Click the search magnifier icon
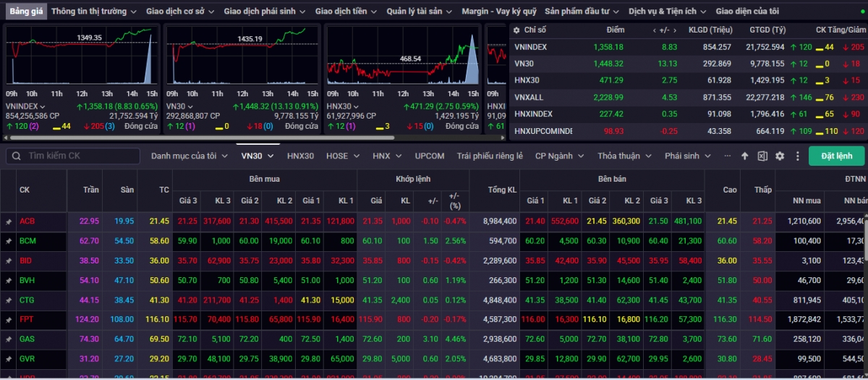 point(16,156)
